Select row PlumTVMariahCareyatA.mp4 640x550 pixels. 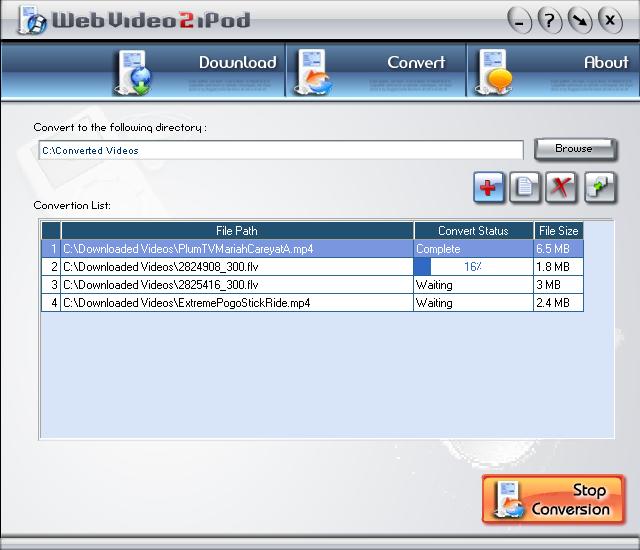312,249
